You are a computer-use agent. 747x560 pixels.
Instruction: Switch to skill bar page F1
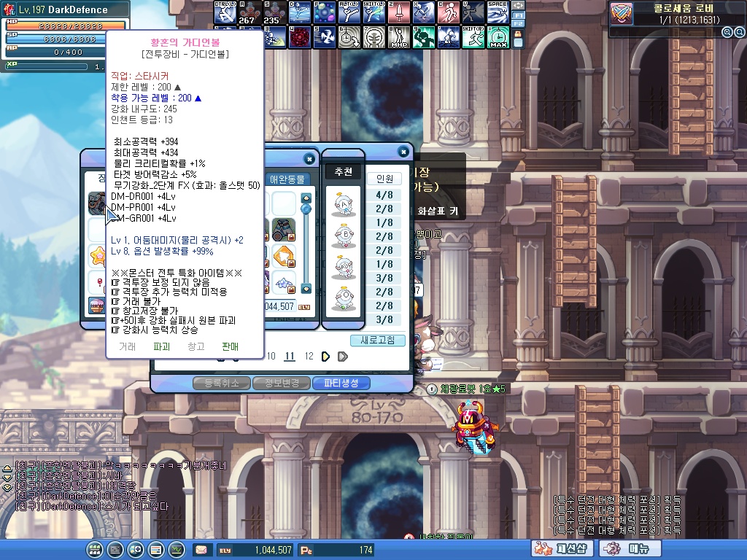(x=518, y=15)
